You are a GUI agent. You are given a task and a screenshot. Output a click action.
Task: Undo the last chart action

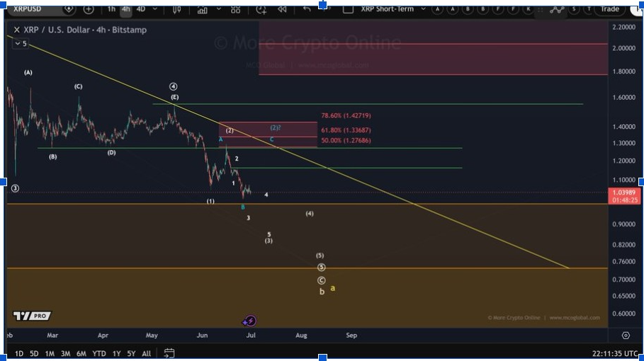[307, 9]
